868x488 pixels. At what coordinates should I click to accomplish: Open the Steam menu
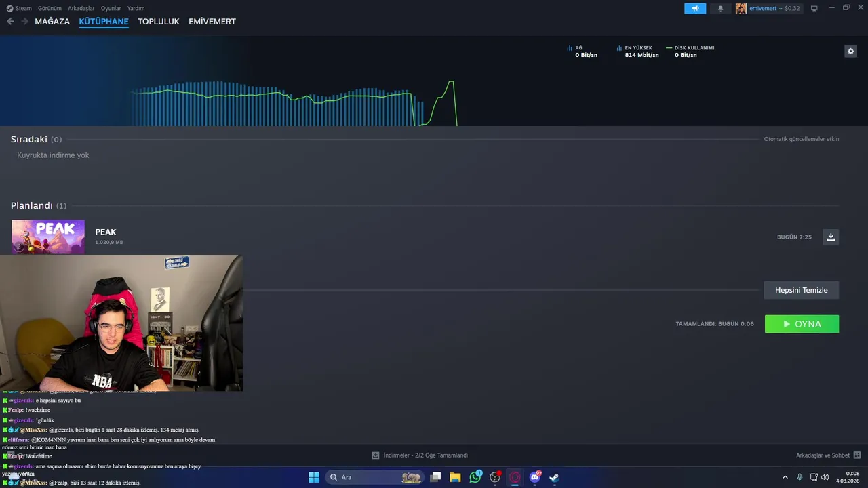[19, 8]
